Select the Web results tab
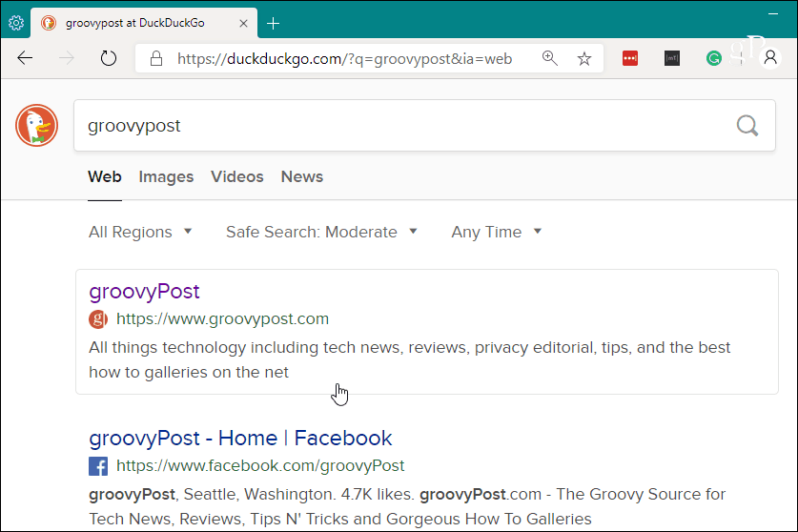 104,176
